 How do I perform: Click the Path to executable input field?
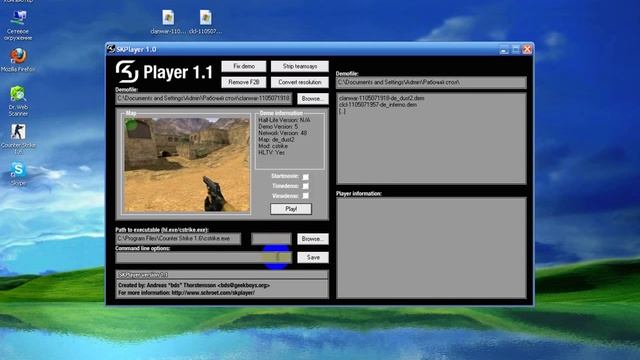(178, 238)
